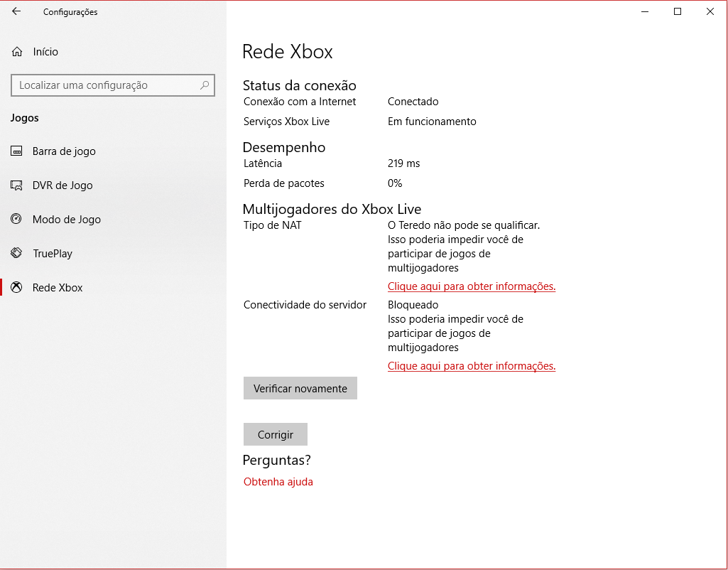Click the Latência label
This screenshot has height=570, width=728.
pyautogui.click(x=263, y=163)
